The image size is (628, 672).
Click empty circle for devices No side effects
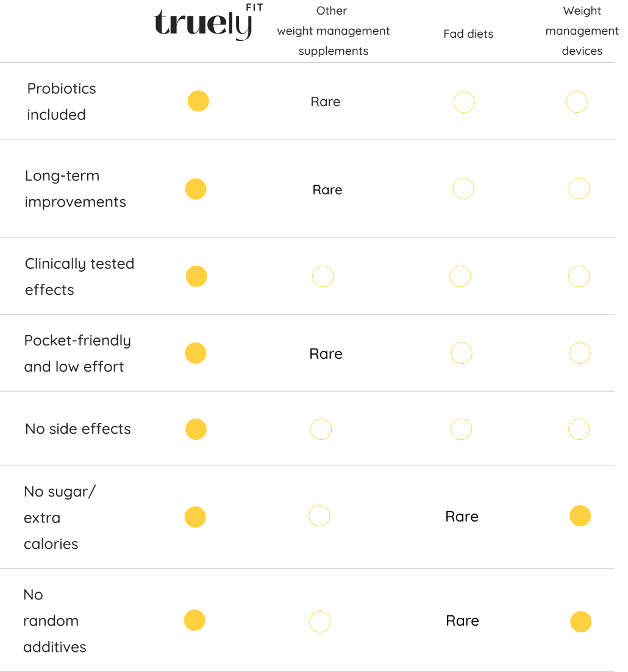[x=579, y=430]
